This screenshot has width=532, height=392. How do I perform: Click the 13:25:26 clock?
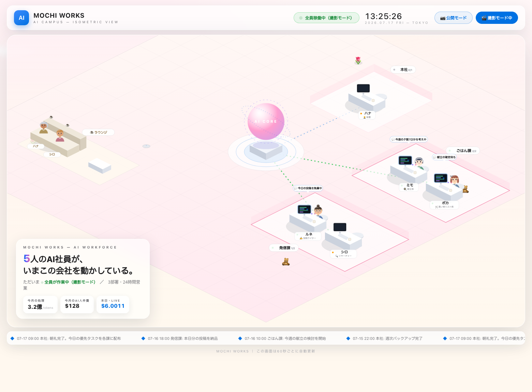(384, 16)
